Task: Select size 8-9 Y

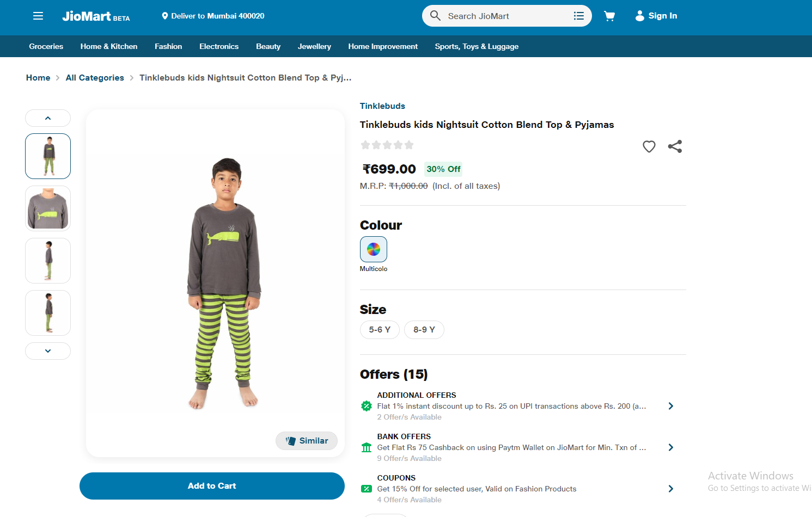Action: (424, 330)
